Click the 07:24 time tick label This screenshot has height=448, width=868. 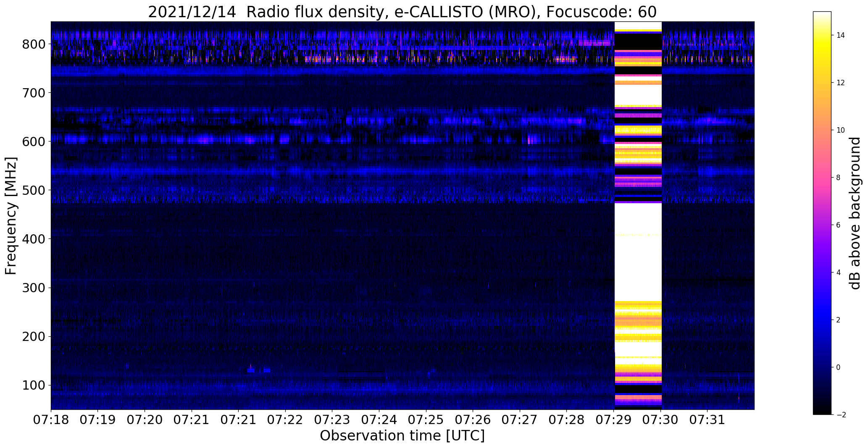click(x=379, y=420)
